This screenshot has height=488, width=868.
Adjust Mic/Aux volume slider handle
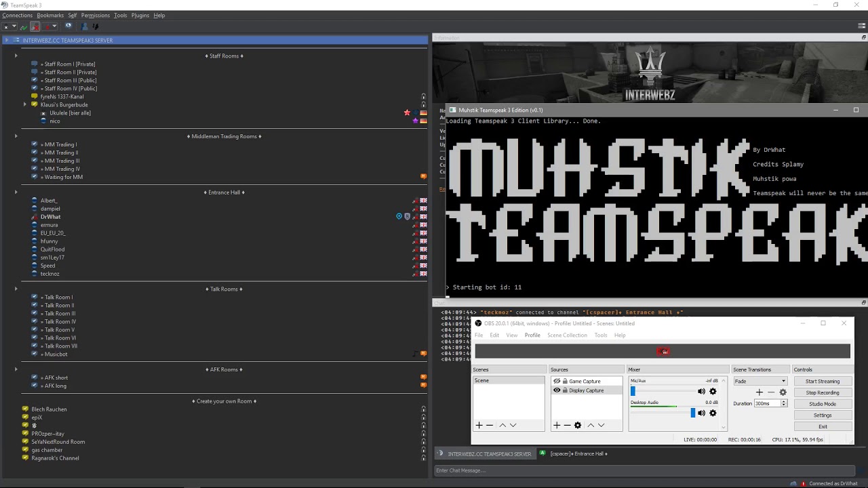(x=633, y=391)
